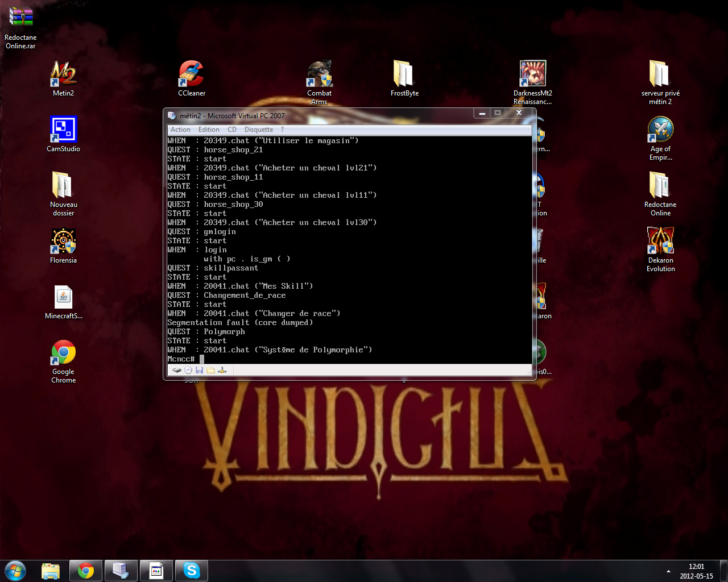Click the "Segmentation fault (core dumped)" line
The image size is (728, 582).
pyautogui.click(x=240, y=322)
